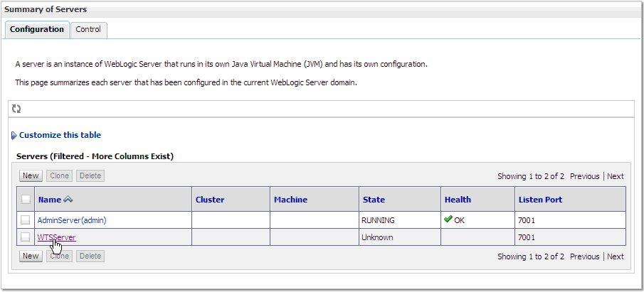The height and width of the screenshot is (292, 644).
Task: Click 'Servers (Filtered - More Columns Exist)' caption
Action: pyautogui.click(x=95, y=156)
